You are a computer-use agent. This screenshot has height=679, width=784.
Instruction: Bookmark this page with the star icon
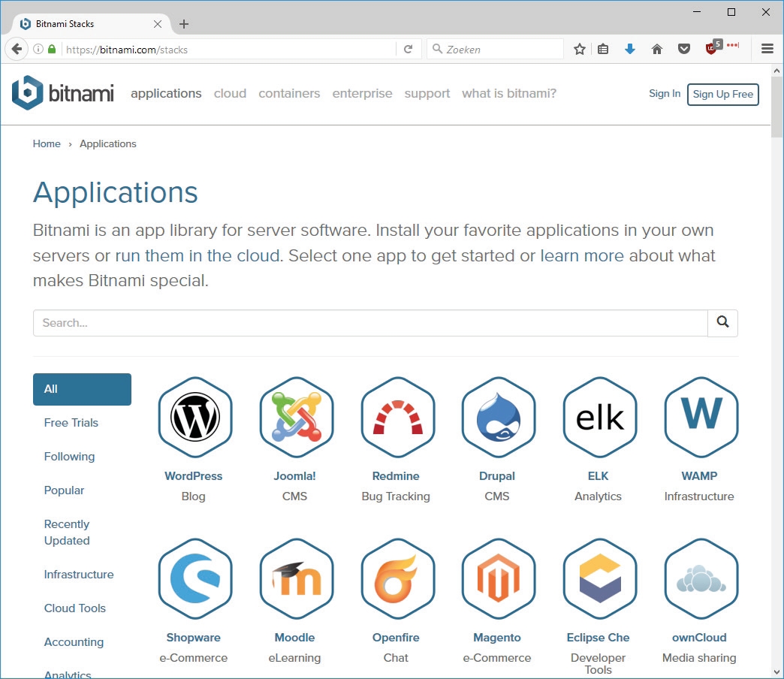[579, 50]
